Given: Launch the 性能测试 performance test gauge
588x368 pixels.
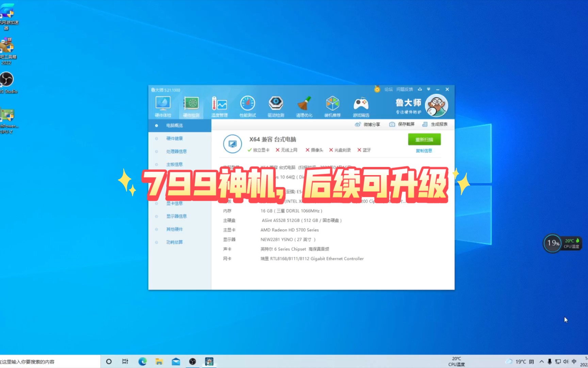Looking at the screenshot, I should (248, 107).
